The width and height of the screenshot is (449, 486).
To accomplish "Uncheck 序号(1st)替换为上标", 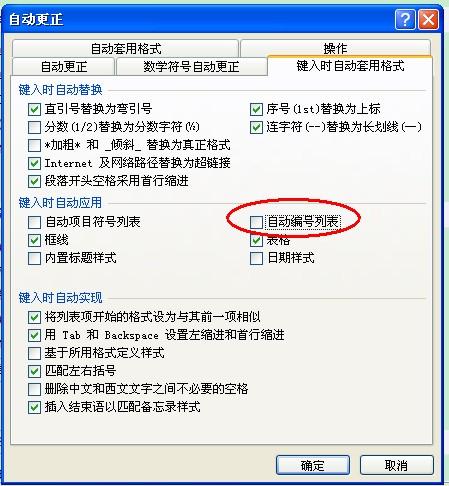I will tap(256, 109).
